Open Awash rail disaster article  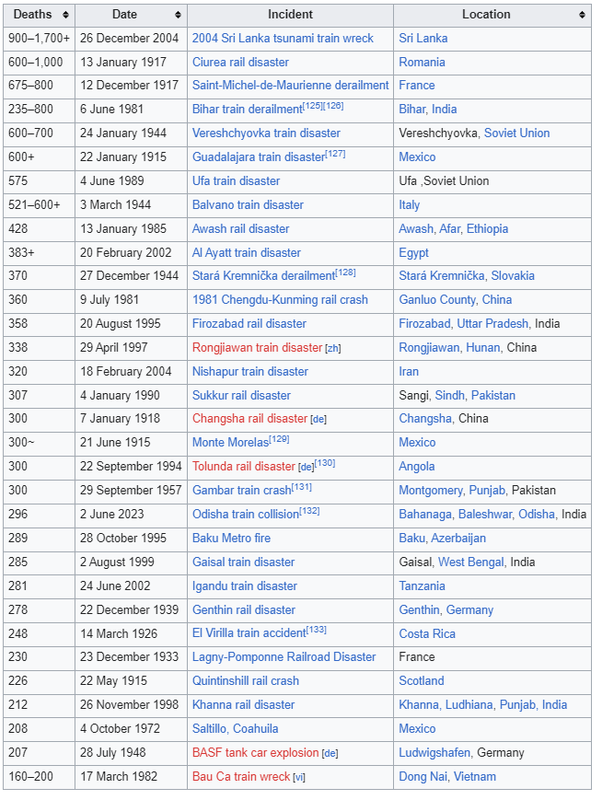pos(240,229)
